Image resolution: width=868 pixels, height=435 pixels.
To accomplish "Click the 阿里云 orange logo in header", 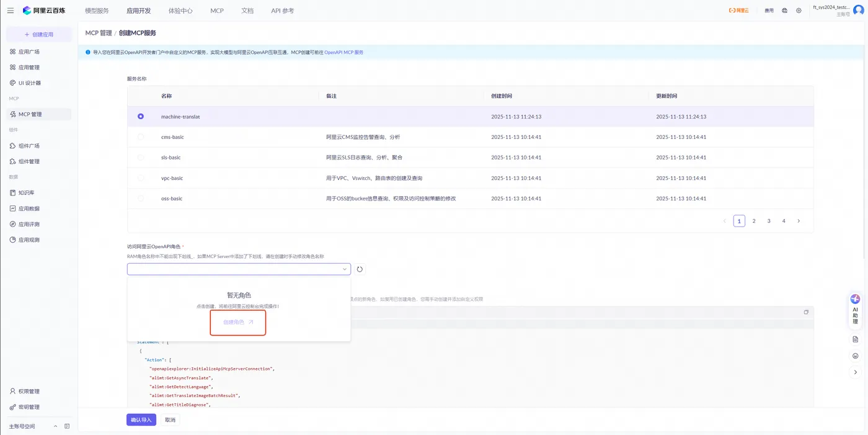I will pos(739,11).
